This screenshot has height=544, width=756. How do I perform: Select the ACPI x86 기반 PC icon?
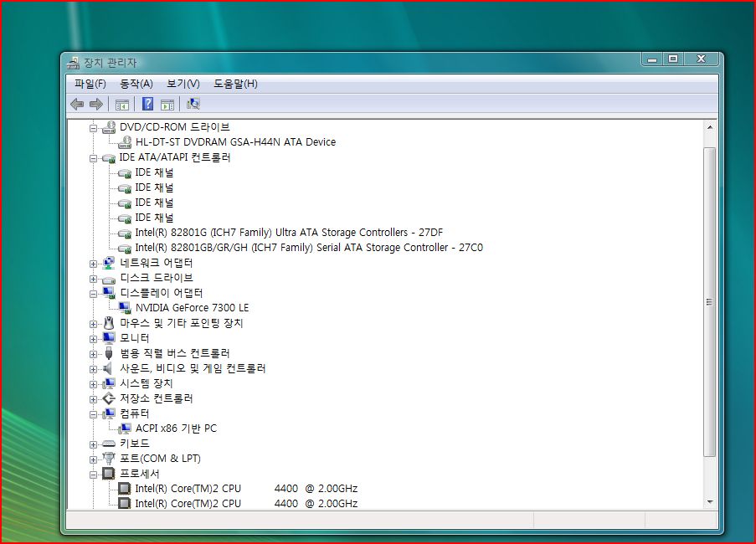pyautogui.click(x=125, y=429)
